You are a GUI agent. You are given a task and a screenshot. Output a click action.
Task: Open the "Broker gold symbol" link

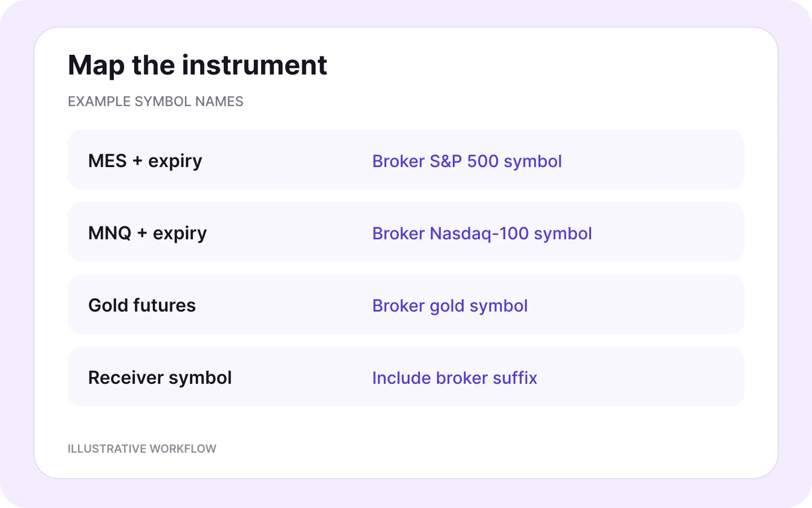click(x=450, y=305)
